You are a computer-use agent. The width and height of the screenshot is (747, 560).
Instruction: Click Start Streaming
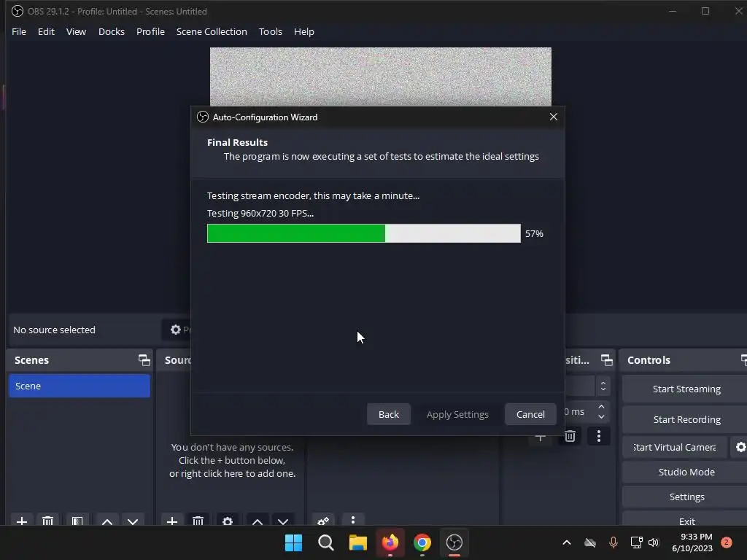(686, 389)
